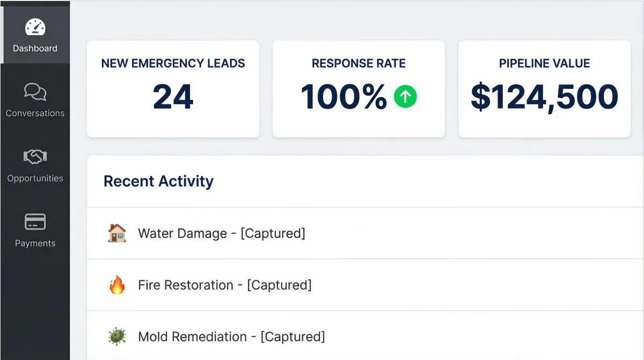Open the Fire Restoration - [Captured] activity
The image size is (644, 360).
[225, 285]
